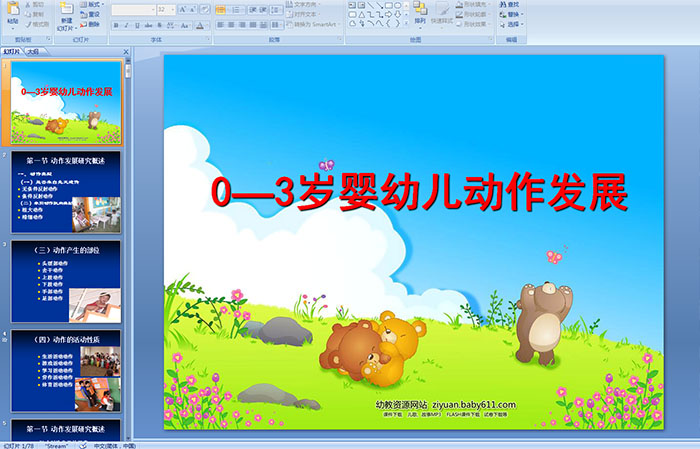Select slide 4 thumbnail 动作的活动性质
This screenshot has height=449, width=700.
click(x=66, y=371)
